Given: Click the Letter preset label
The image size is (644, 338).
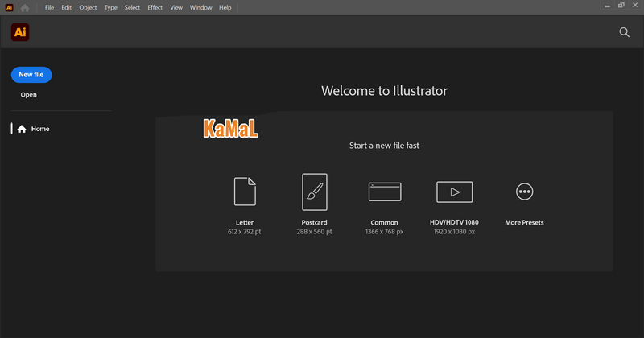Looking at the screenshot, I should 245,222.
